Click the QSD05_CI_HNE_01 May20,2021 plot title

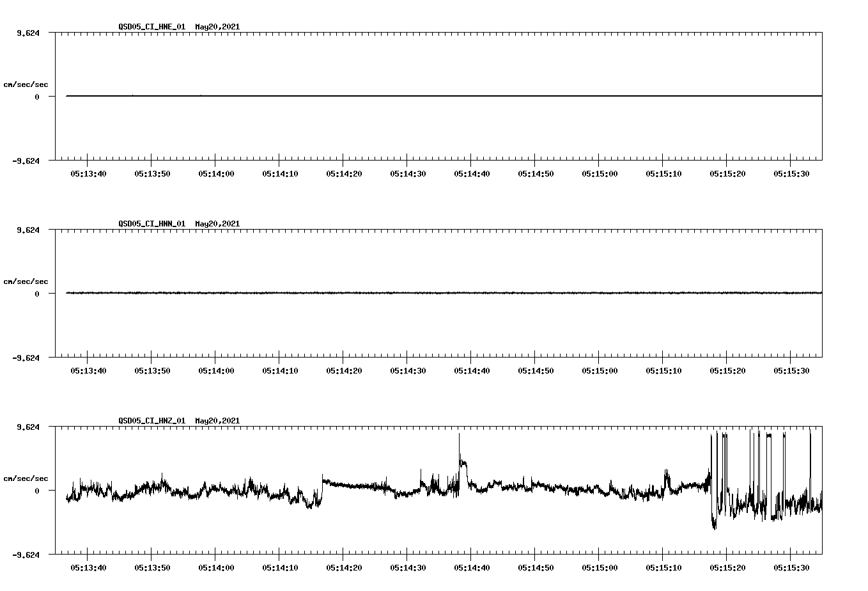179,27
